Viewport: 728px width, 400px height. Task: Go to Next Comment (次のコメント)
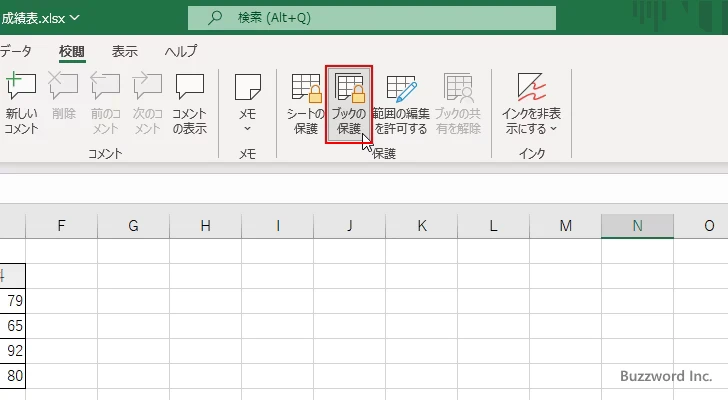148,103
